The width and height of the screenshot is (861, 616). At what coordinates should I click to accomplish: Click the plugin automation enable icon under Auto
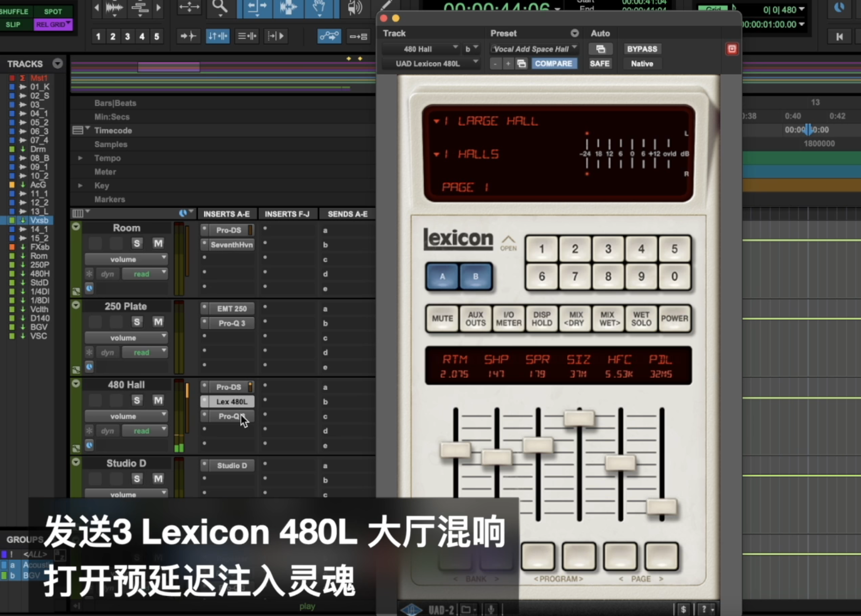point(600,49)
